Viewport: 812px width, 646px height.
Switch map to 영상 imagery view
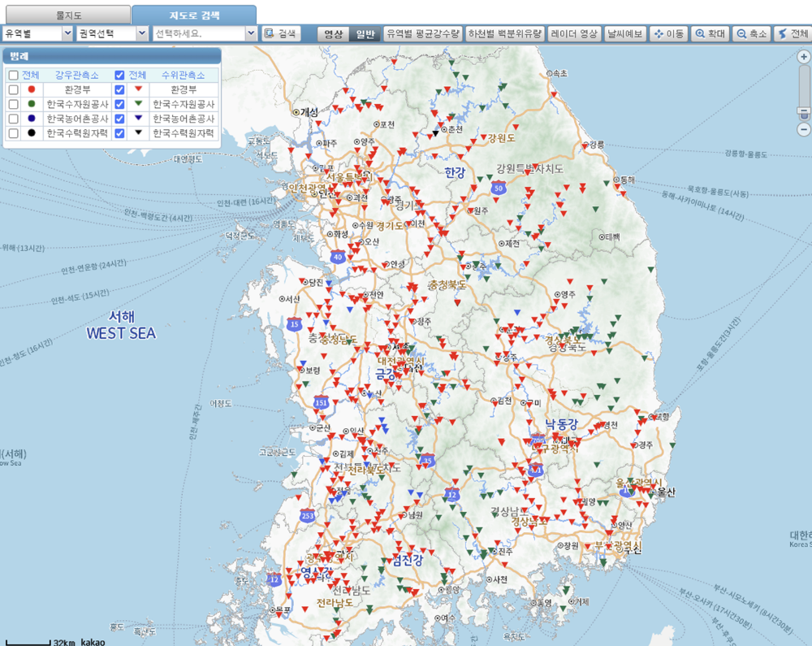pyautogui.click(x=333, y=33)
